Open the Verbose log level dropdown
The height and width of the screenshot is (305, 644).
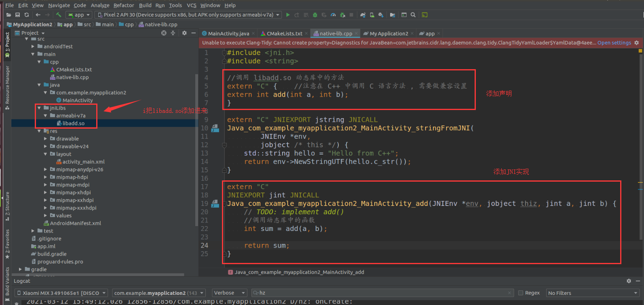230,293
